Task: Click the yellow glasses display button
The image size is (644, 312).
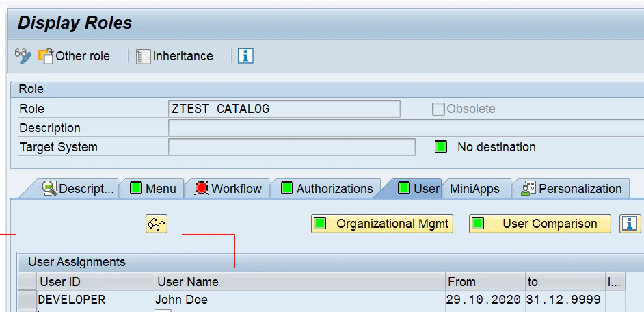Action: tap(157, 224)
